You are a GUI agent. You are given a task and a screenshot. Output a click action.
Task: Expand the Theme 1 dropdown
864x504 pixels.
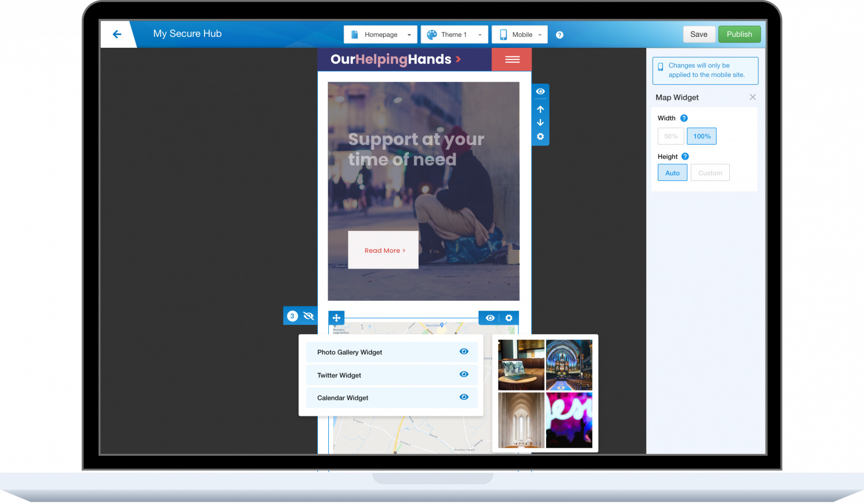pyautogui.click(x=454, y=35)
